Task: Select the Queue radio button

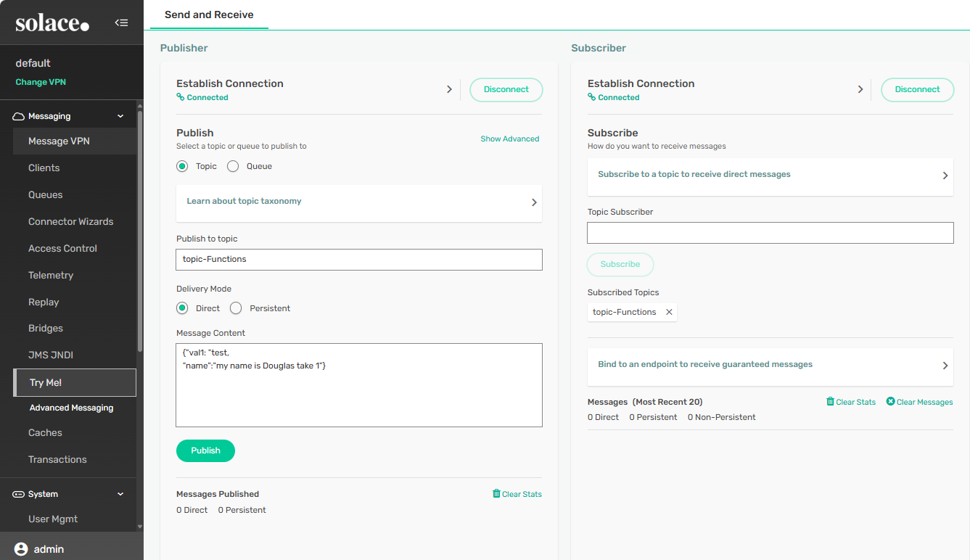Action: tap(233, 166)
